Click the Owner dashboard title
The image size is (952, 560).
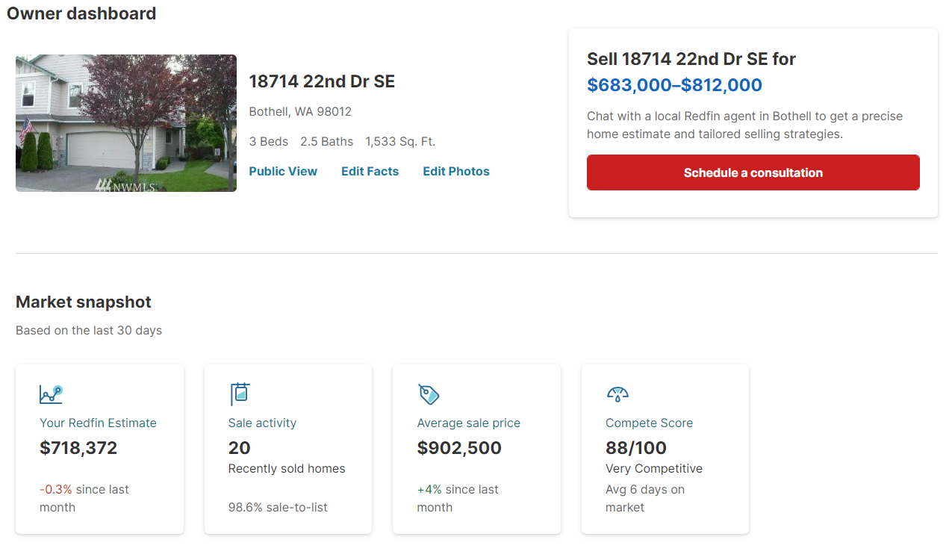pyautogui.click(x=81, y=13)
